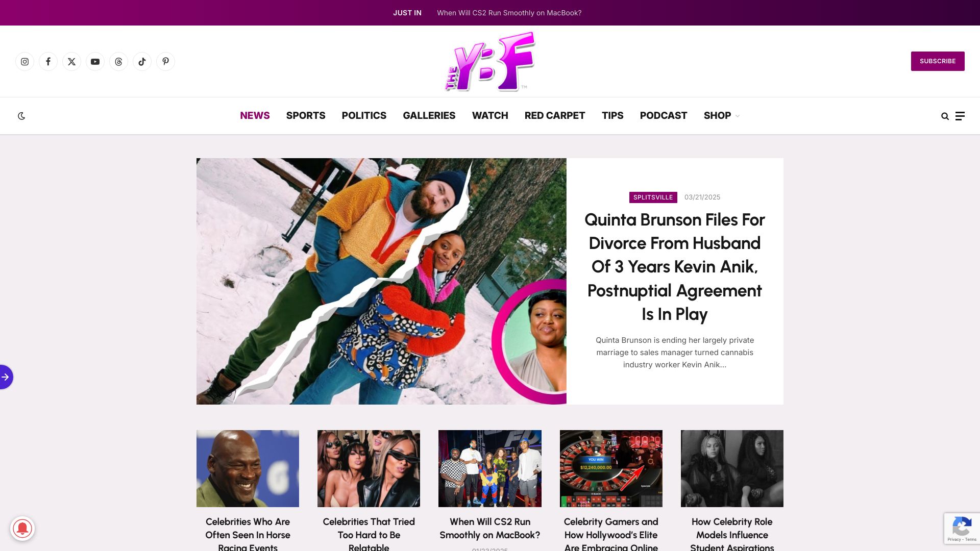
Task: Click the SUBSCRIBE button
Action: [938, 61]
